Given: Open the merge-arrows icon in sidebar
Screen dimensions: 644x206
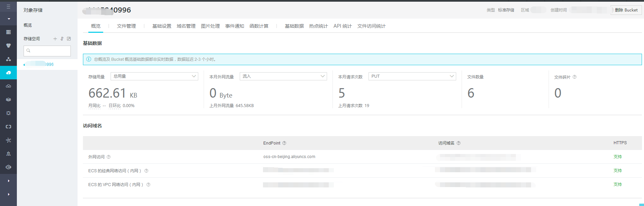Looking at the screenshot, I should click(x=8, y=154).
